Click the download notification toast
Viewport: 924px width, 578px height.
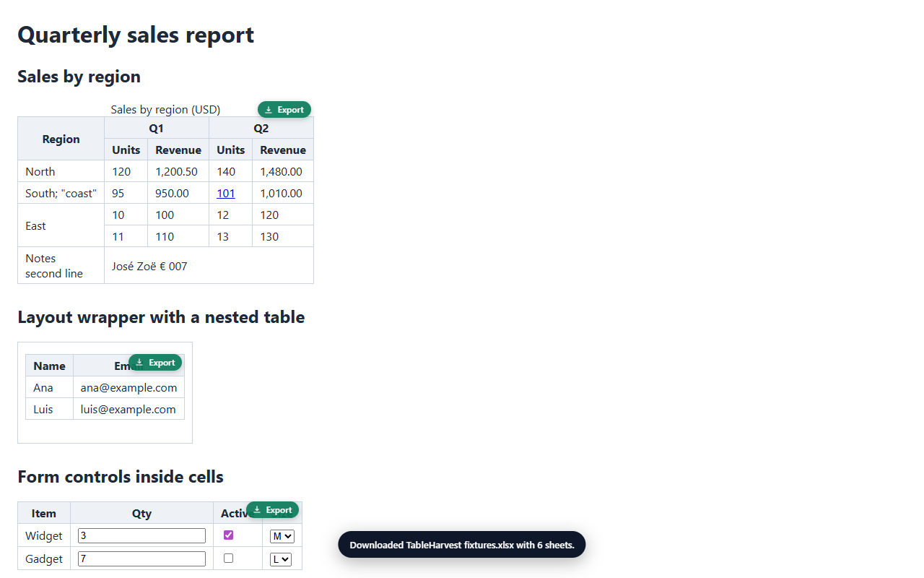pyautogui.click(x=462, y=545)
